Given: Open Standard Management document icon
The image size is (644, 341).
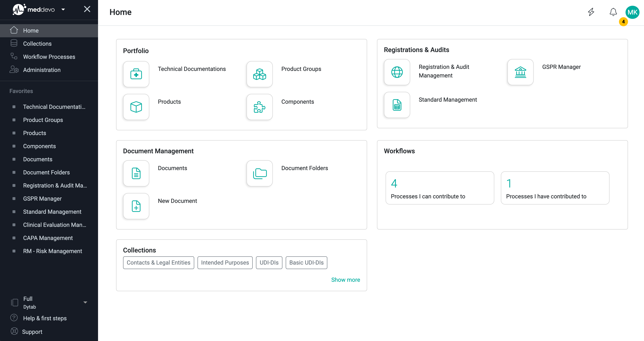Looking at the screenshot, I should 397,105.
